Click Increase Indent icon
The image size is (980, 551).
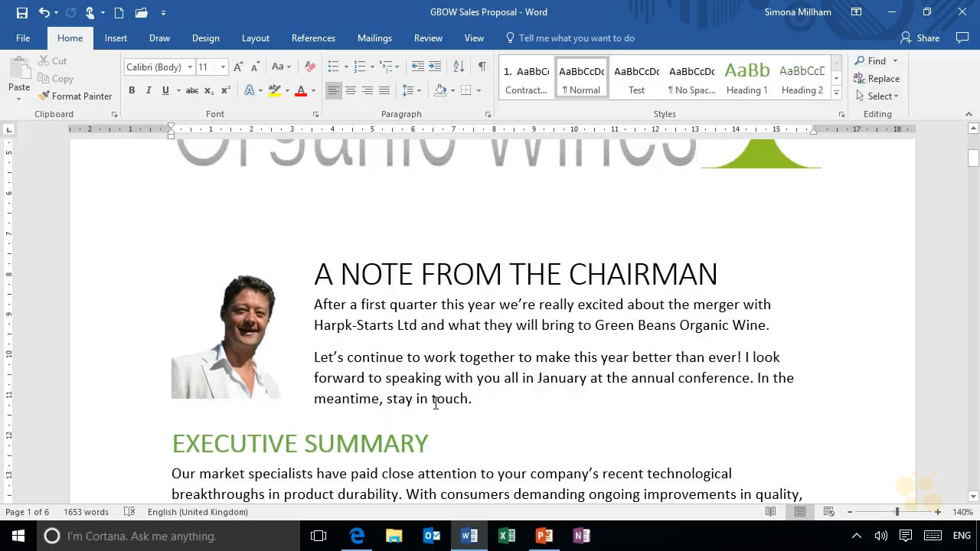[x=435, y=67]
